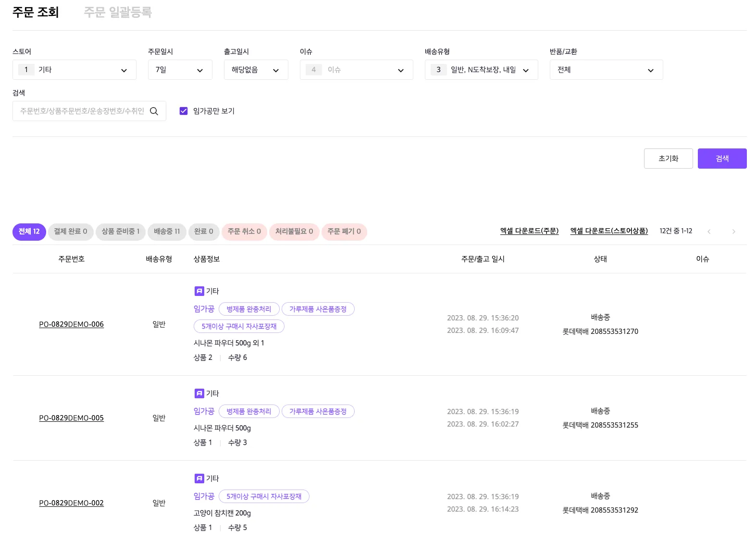The width and height of the screenshot is (756, 540).
Task: Focus the order number search field
Action: 82,111
